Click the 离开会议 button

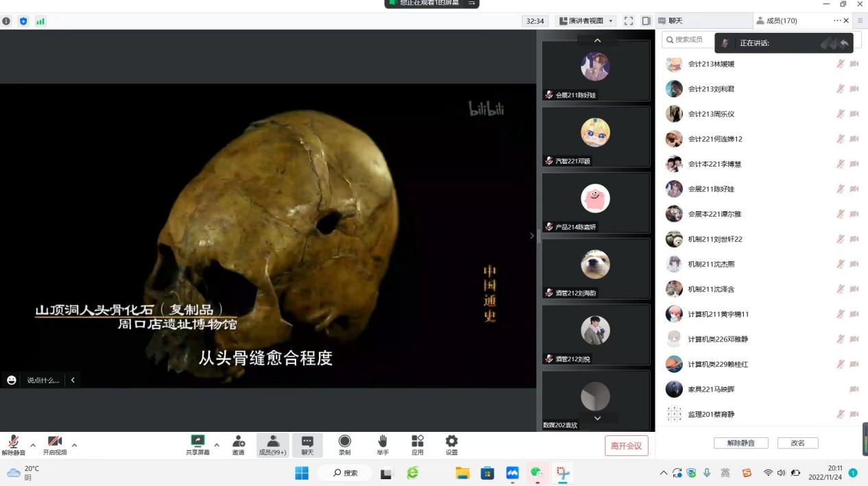point(626,446)
